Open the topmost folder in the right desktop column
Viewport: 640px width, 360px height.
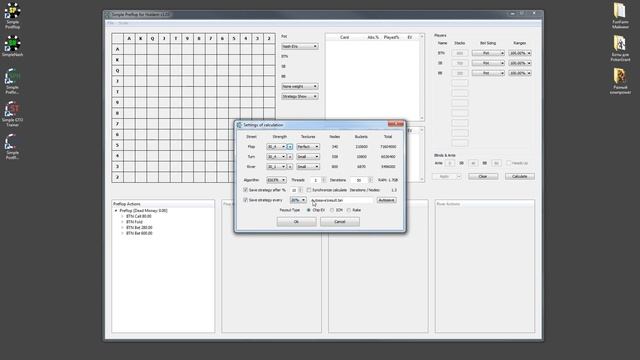pyautogui.click(x=620, y=16)
